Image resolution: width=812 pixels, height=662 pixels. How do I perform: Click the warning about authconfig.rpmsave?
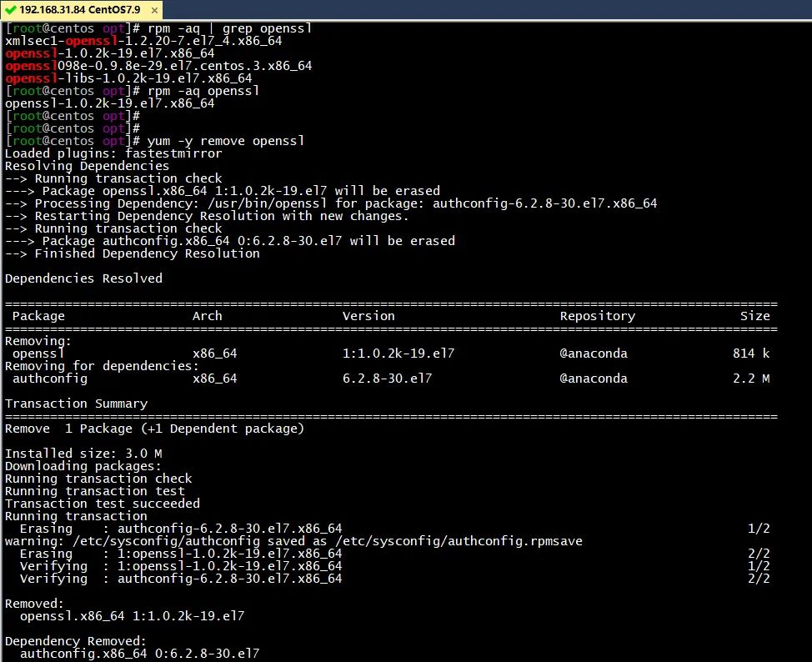pyautogui.click(x=293, y=541)
